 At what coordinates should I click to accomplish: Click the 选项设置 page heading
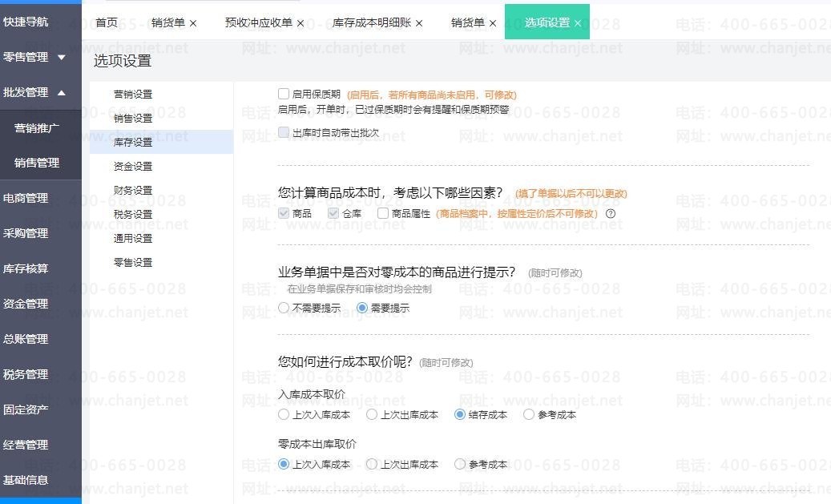tap(123, 61)
